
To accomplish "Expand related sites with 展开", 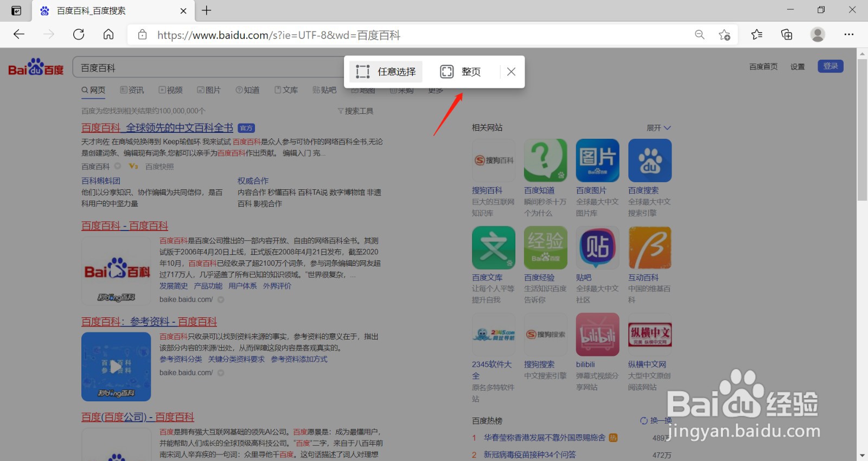I will click(x=659, y=128).
